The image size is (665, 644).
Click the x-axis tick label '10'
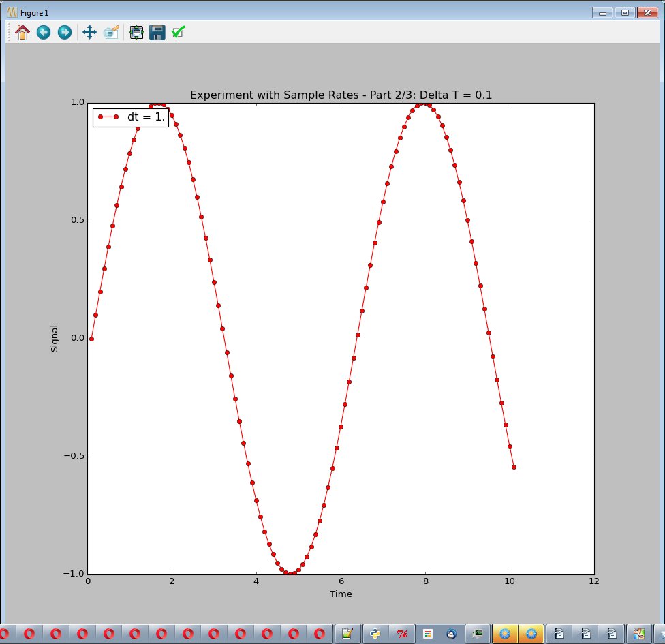pos(510,581)
